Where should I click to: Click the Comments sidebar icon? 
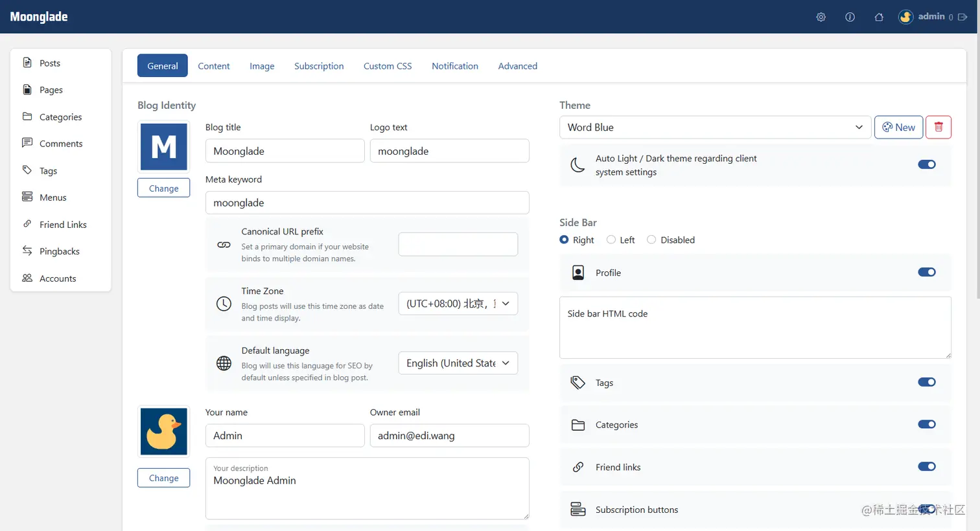[27, 143]
